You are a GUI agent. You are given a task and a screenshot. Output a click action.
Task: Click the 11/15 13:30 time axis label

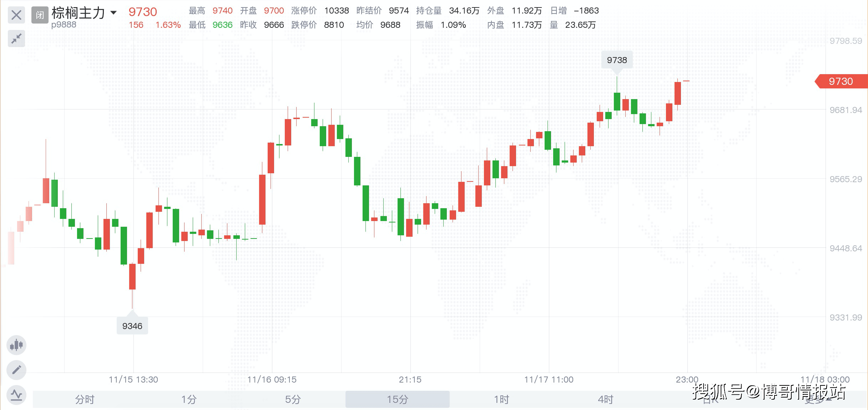[133, 380]
